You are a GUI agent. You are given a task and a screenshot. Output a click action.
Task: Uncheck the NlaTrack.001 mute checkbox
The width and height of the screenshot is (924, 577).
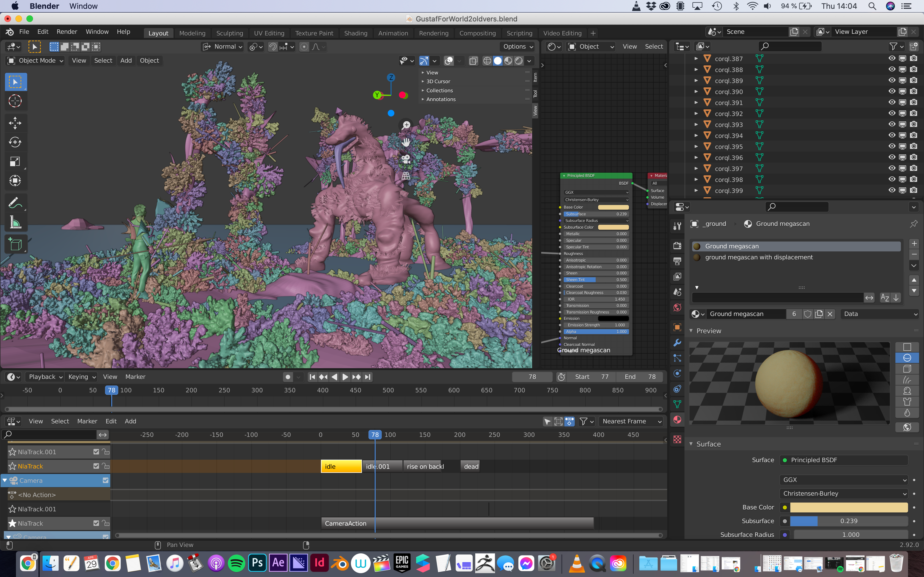click(x=96, y=452)
